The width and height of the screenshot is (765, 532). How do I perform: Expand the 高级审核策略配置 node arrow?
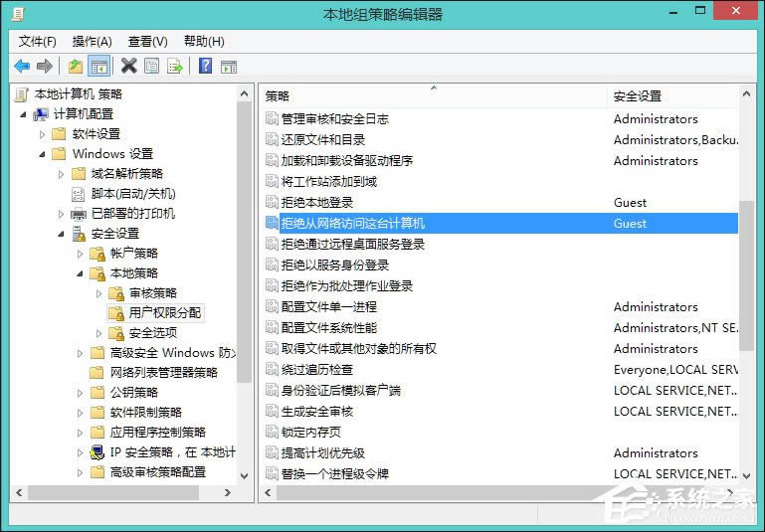pyautogui.click(x=80, y=472)
